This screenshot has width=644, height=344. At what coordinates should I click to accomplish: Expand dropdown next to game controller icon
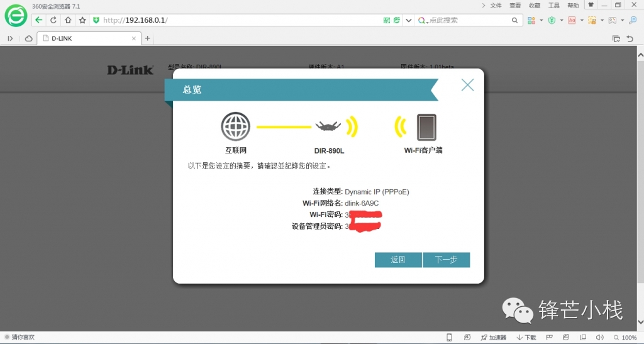click(622, 20)
